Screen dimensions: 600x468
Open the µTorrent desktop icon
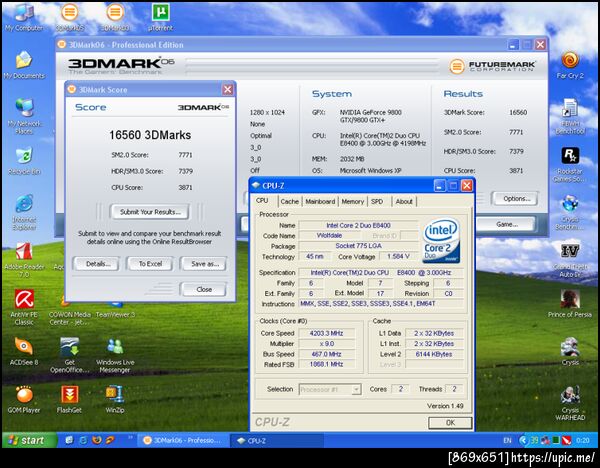(160, 13)
